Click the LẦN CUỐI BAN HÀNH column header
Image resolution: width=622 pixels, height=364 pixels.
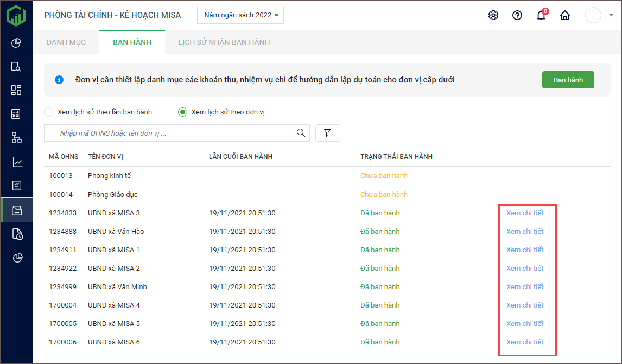pos(241,157)
